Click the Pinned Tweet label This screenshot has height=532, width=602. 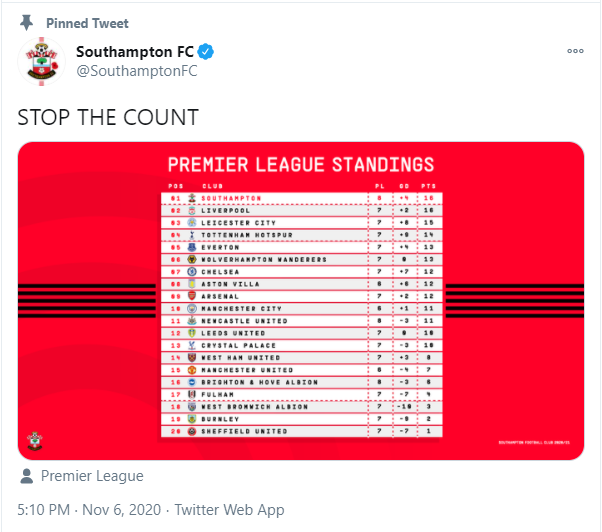[87, 23]
